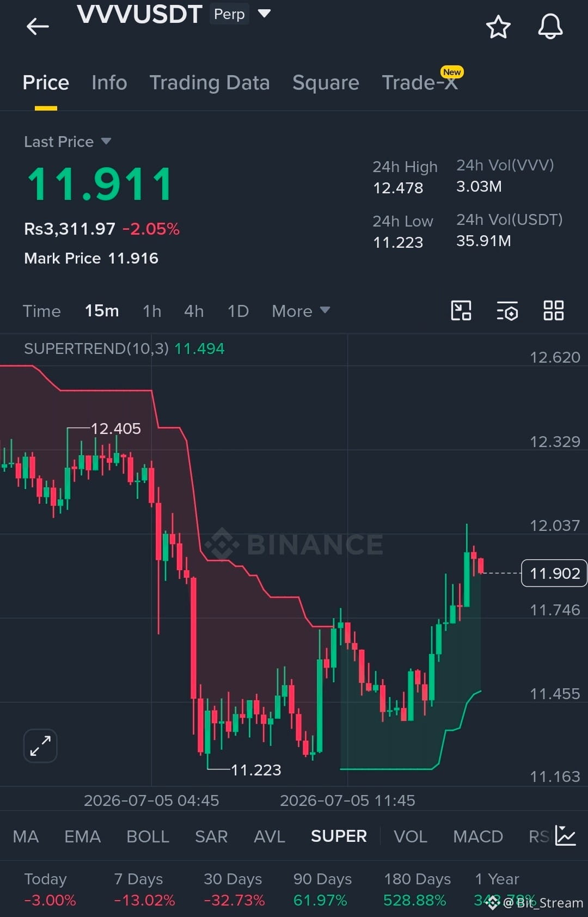
Task: Enable the BOLL indicator
Action: (148, 836)
